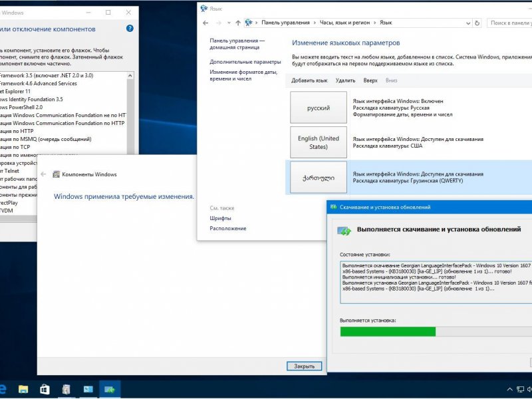Viewport: 532px width, 399px height.
Task: Click 'Раскладка клавиатуры: Грузинская (QWERTY)' text
Action: (x=408, y=180)
